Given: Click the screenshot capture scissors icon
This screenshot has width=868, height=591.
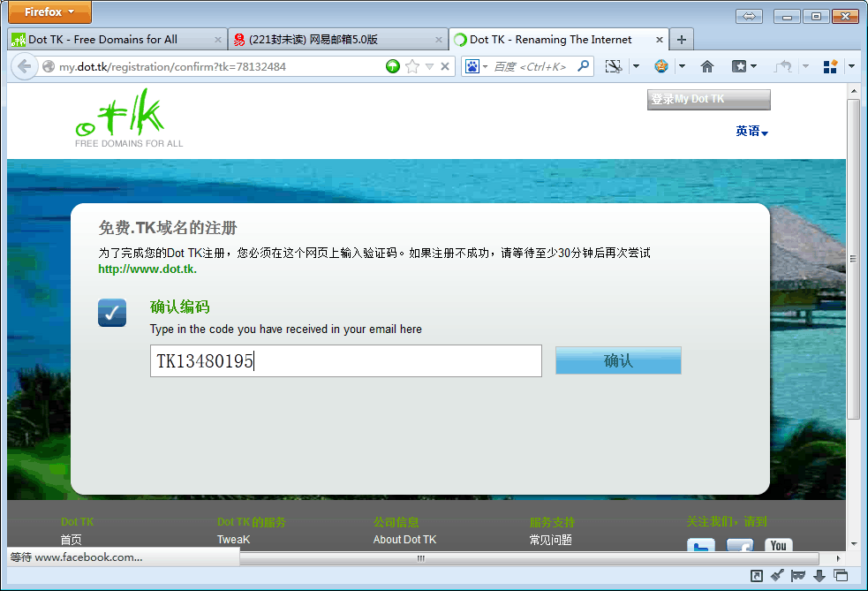Looking at the screenshot, I should click(613, 66).
